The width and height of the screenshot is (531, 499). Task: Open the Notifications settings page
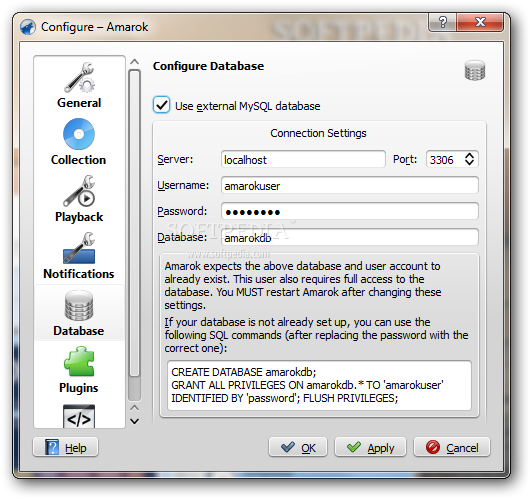click(79, 256)
